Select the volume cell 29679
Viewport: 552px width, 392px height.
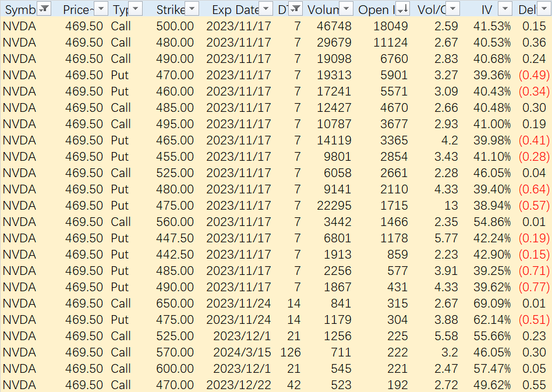(334, 43)
